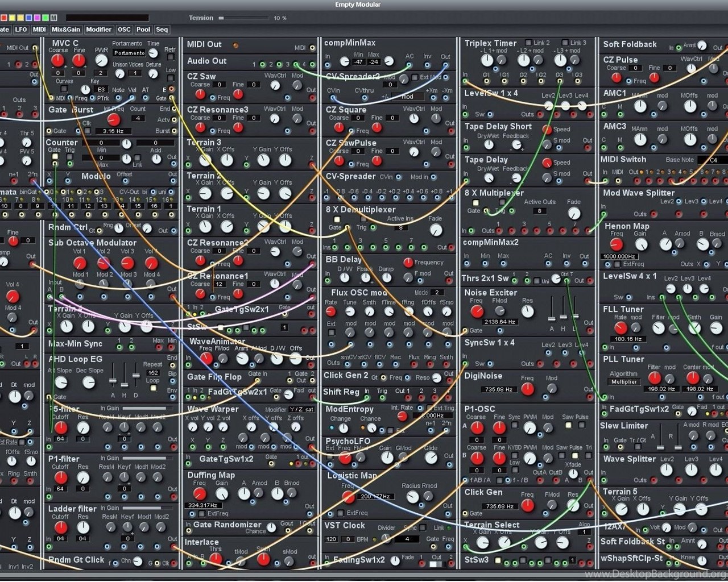This screenshot has width=728, height=582.
Task: Adjust the MVC C Fine knob
Action: (79, 61)
